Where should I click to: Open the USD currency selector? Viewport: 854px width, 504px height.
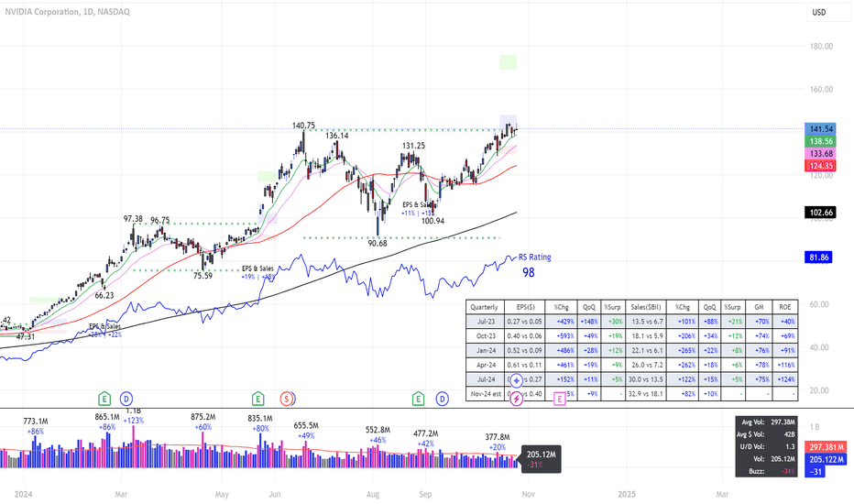tap(827, 12)
